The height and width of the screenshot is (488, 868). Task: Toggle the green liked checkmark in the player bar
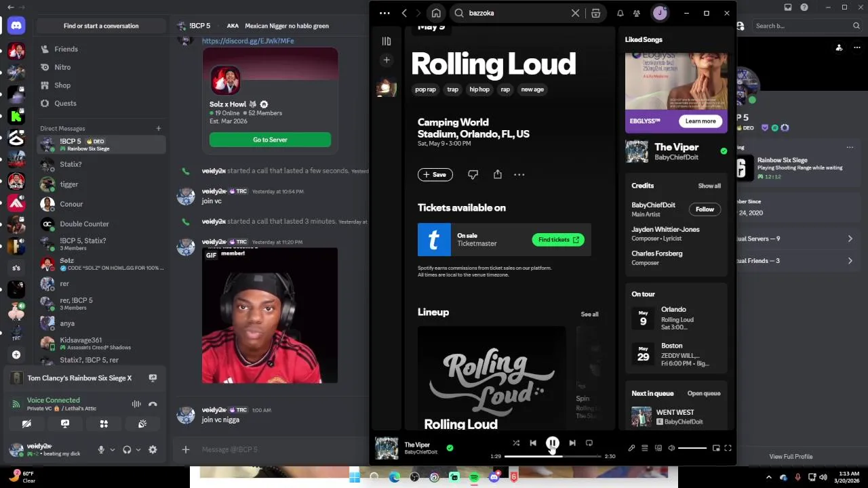[x=450, y=448]
